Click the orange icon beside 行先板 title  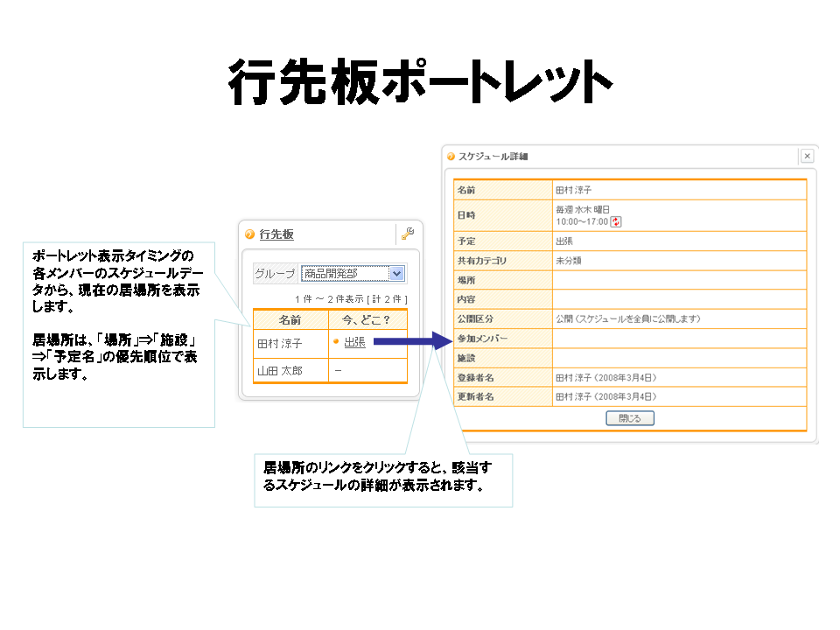pos(249,234)
